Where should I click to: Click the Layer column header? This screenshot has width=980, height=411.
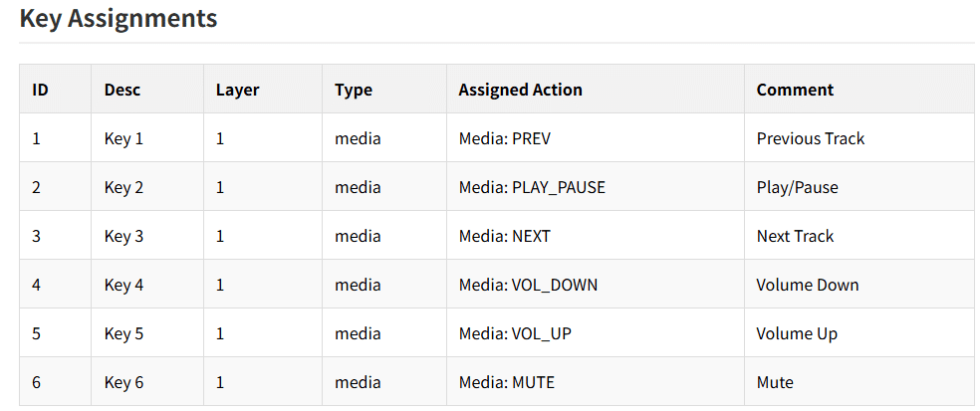263,89
